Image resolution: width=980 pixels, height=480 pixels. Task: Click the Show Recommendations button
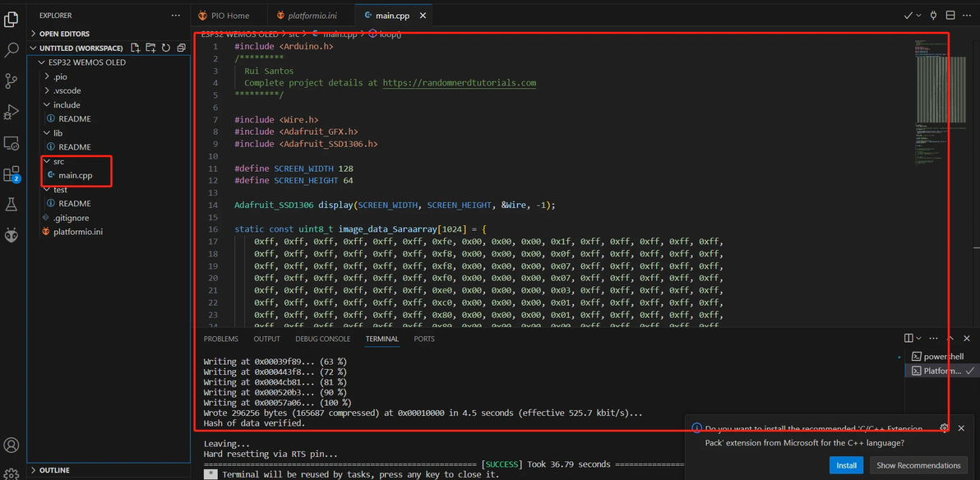pyautogui.click(x=918, y=465)
